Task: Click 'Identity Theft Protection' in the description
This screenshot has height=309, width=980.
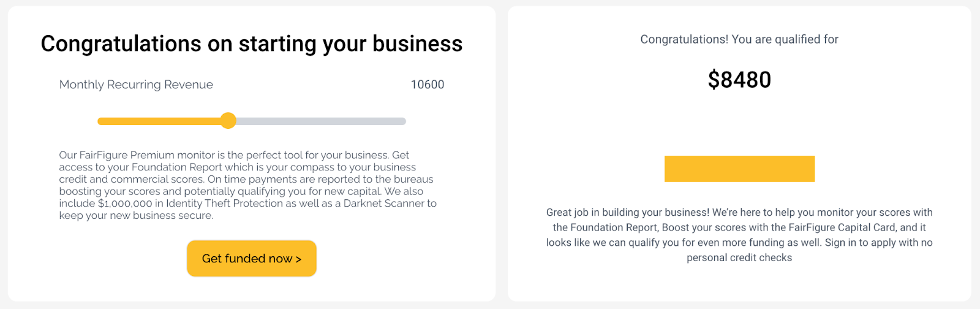Action: 225,204
